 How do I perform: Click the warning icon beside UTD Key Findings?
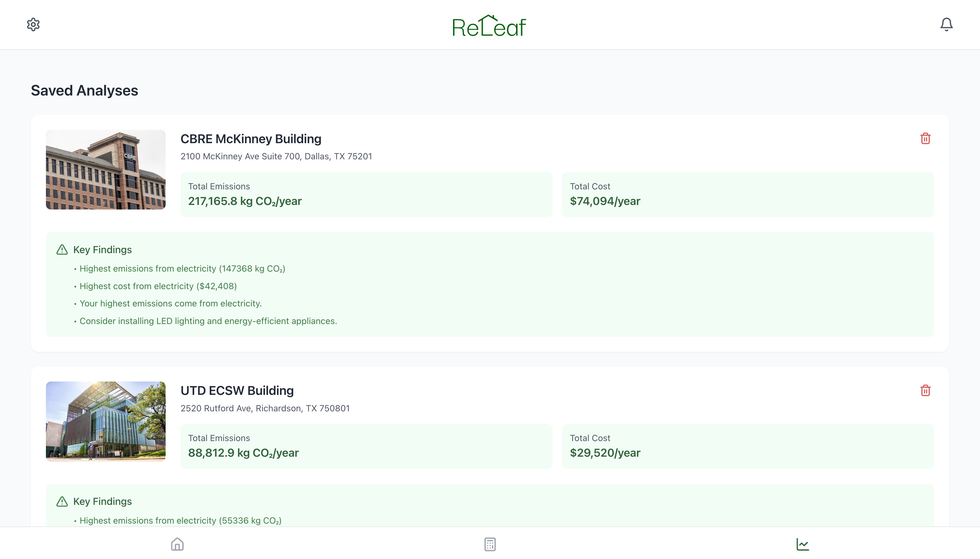[x=62, y=501]
